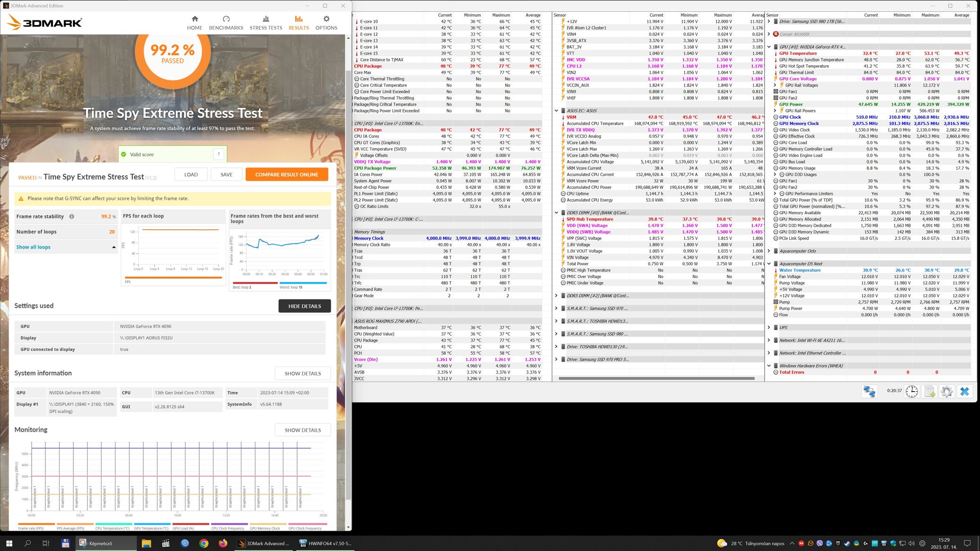
Task: Collapse the ASUS EC: ASUS group
Action: click(556, 111)
